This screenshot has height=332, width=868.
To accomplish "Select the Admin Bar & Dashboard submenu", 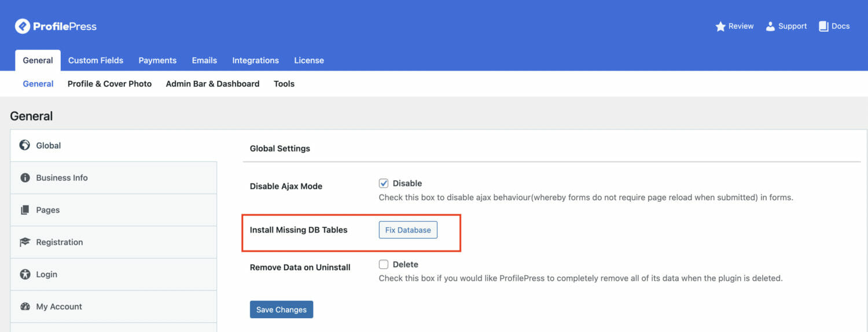I will (212, 84).
